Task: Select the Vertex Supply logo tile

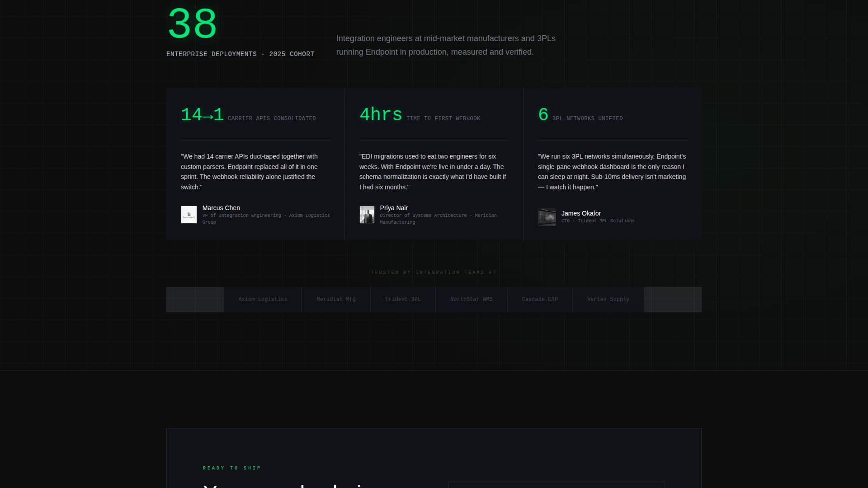Action: pos(608,299)
